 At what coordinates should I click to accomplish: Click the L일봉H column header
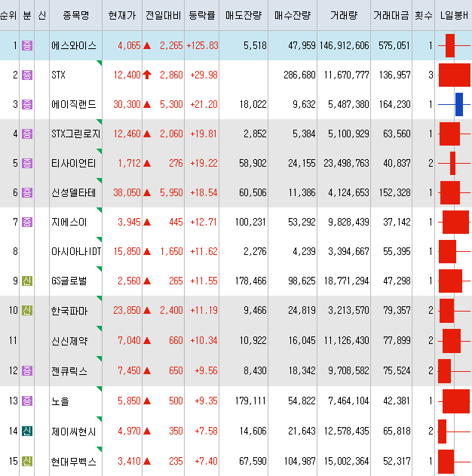click(454, 15)
